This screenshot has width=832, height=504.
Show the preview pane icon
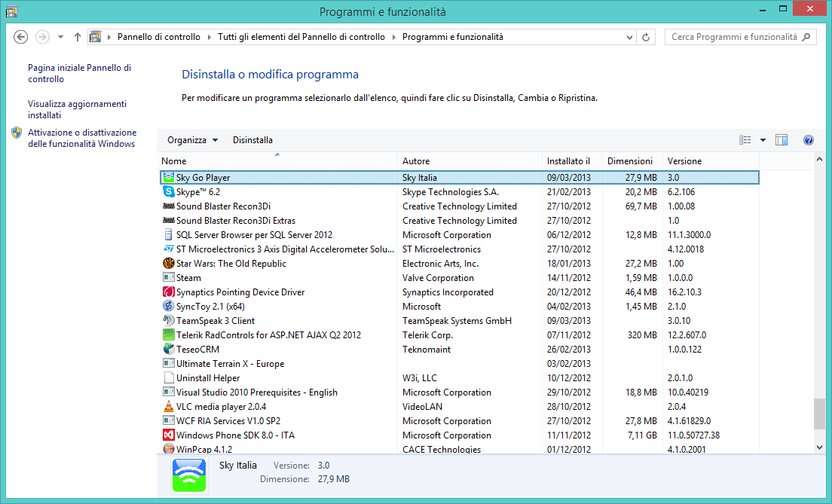(x=781, y=140)
